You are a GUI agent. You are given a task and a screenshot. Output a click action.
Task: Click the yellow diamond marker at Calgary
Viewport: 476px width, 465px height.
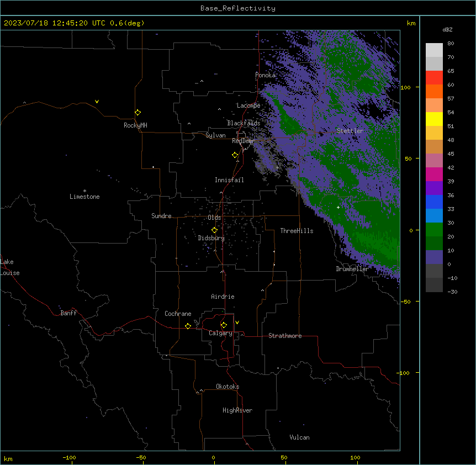(x=224, y=325)
